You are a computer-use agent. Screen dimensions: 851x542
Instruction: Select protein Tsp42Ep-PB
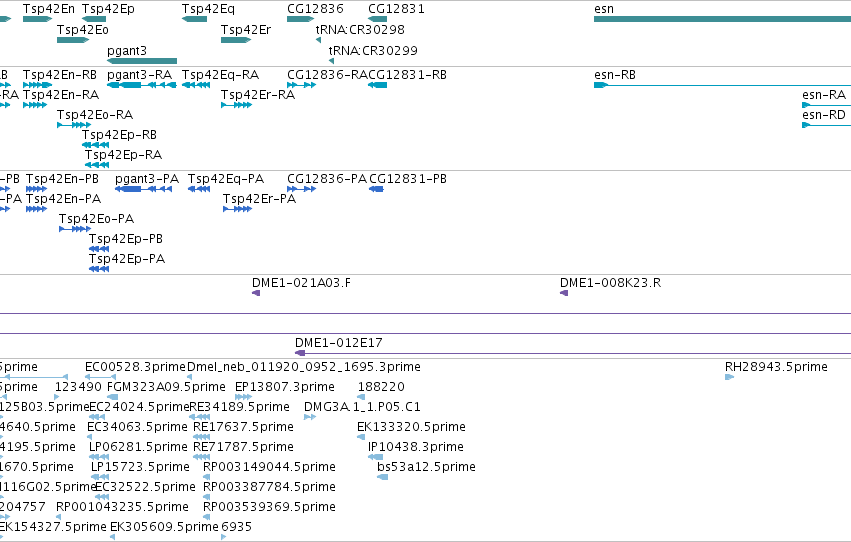[x=99, y=249]
